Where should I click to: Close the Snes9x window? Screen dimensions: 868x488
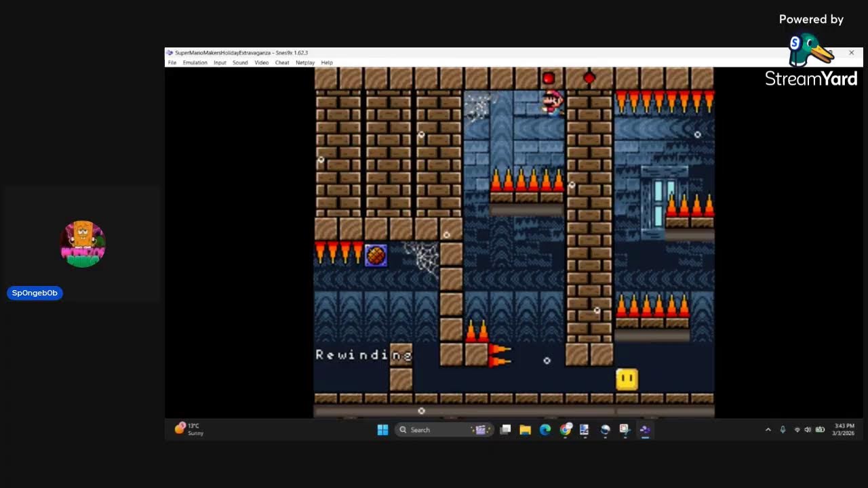[x=851, y=53]
